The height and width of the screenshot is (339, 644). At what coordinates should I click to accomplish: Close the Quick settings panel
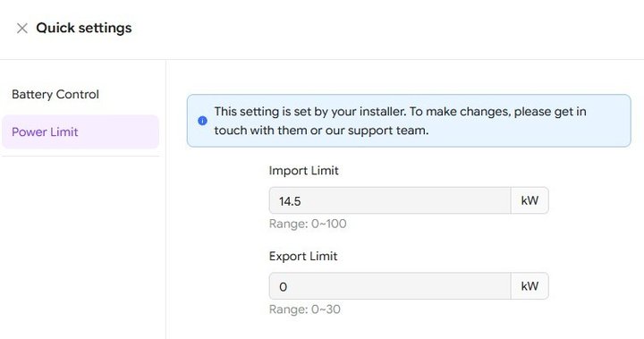pos(21,29)
